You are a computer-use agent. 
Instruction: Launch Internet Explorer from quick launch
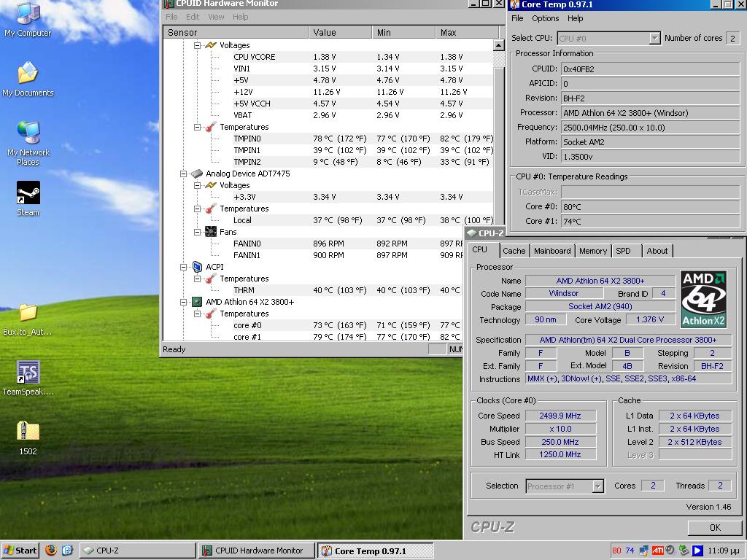pyautogui.click(x=67, y=550)
